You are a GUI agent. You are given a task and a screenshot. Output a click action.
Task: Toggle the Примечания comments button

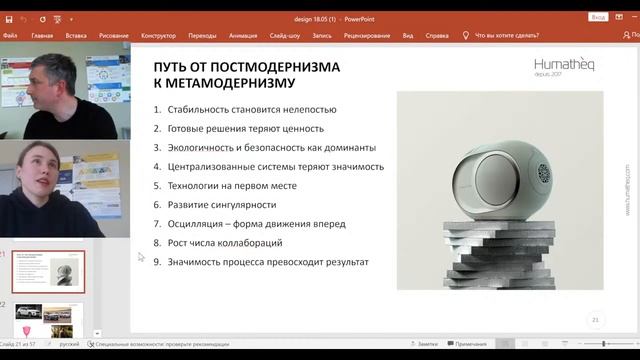467,344
